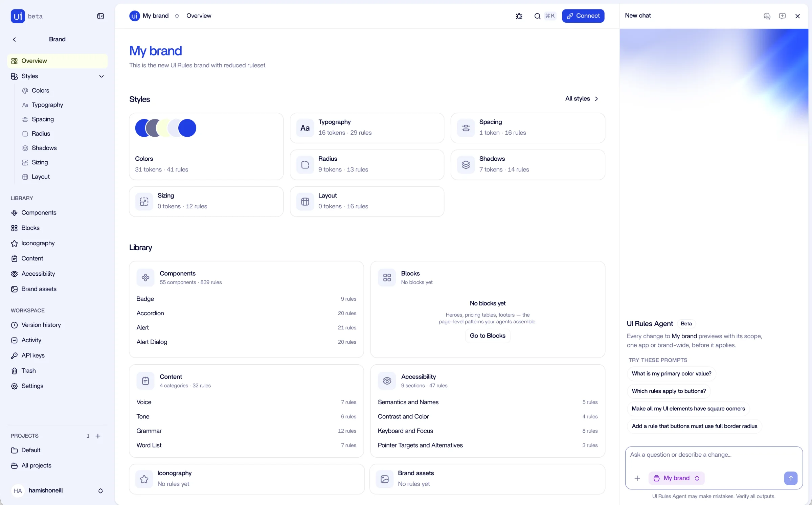
Task: Choose prompt 'Which rules apply to buttons?'
Action: (669, 391)
